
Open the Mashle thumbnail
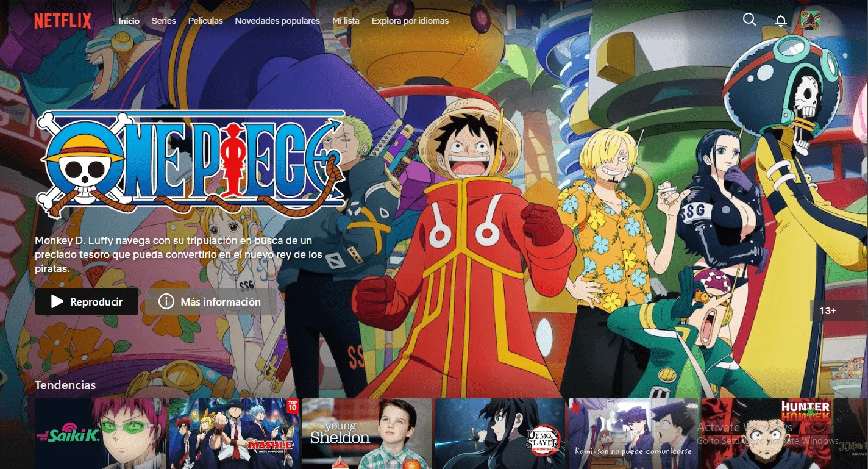coord(234,434)
